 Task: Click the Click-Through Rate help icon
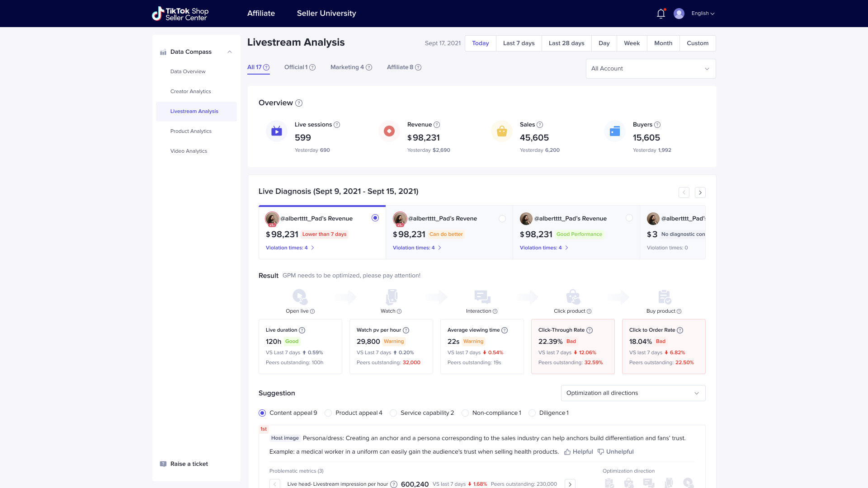pyautogui.click(x=590, y=330)
